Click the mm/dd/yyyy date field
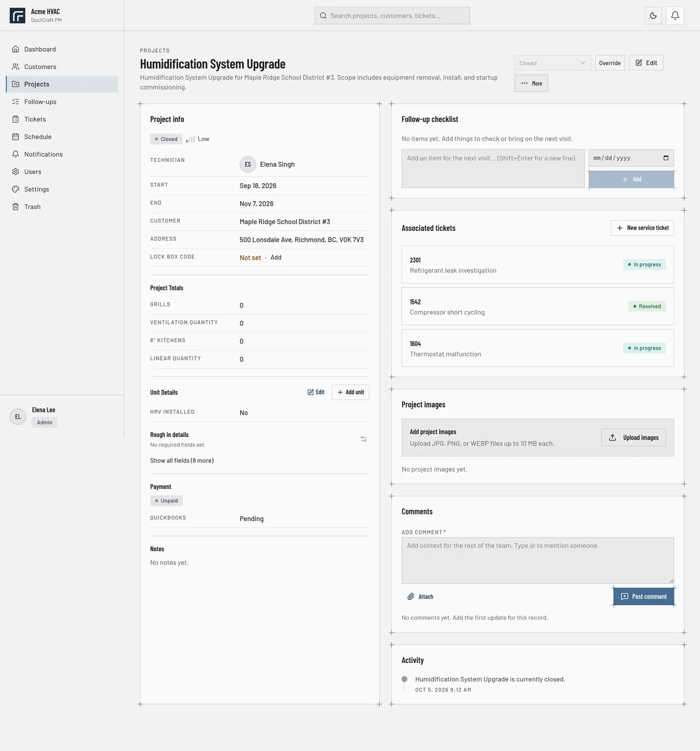The height and width of the screenshot is (751, 700). (x=631, y=158)
